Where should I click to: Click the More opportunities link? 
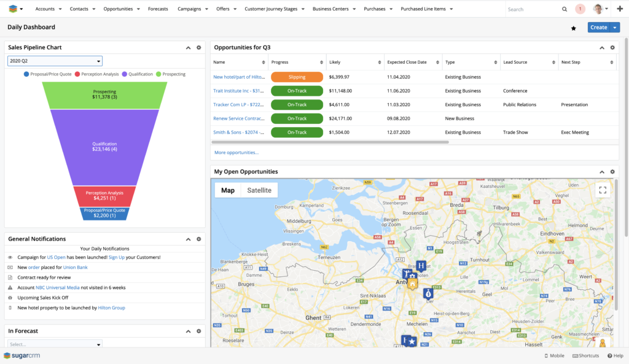click(236, 152)
